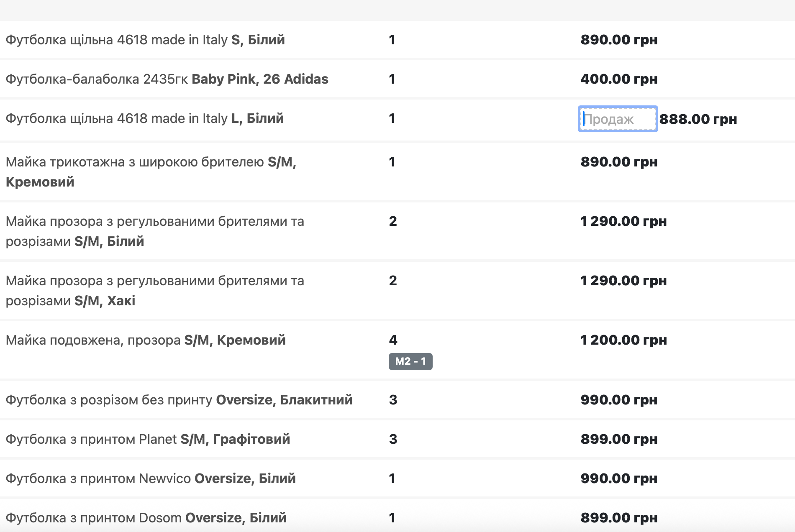The image size is (795, 532).
Task: Click the 1 200.00 грн price
Action: tap(623, 340)
